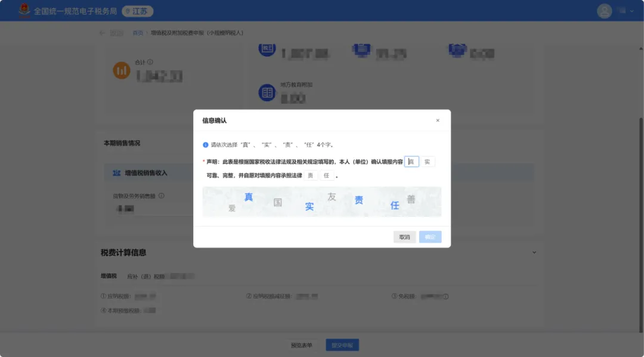Select the blue 责 character in captcha
Viewport: 644px width, 357px height.
pos(359,201)
